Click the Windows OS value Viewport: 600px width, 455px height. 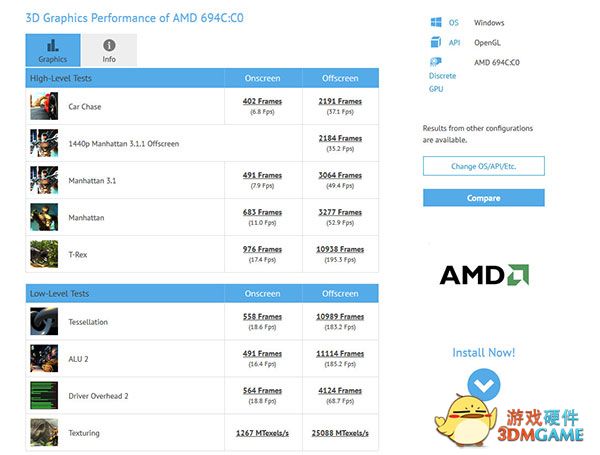(489, 23)
